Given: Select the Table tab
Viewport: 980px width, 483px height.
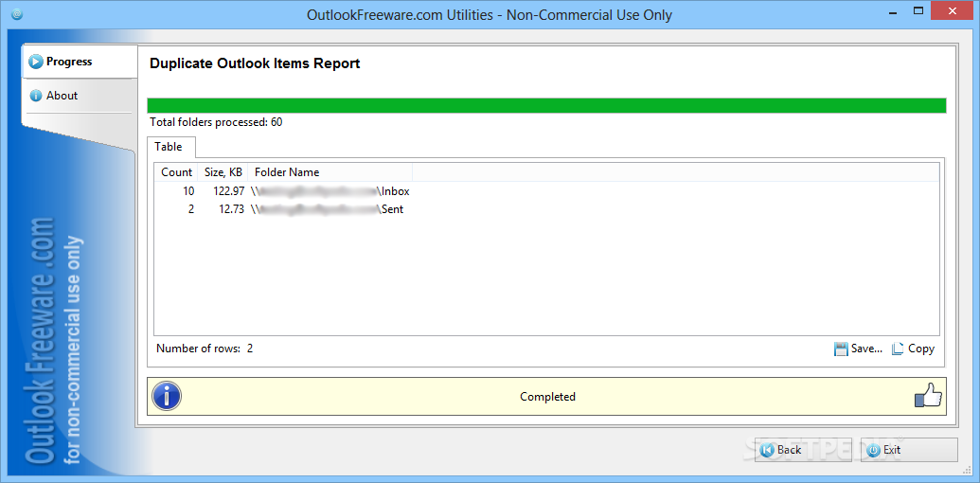Looking at the screenshot, I should tap(169, 147).
